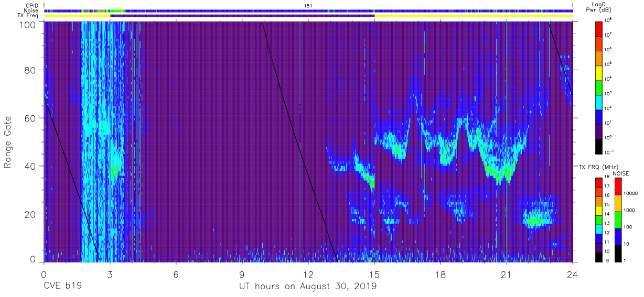Click the green segment of NOISE colorbar
The width and height of the screenshot is (644, 297).
(618, 220)
